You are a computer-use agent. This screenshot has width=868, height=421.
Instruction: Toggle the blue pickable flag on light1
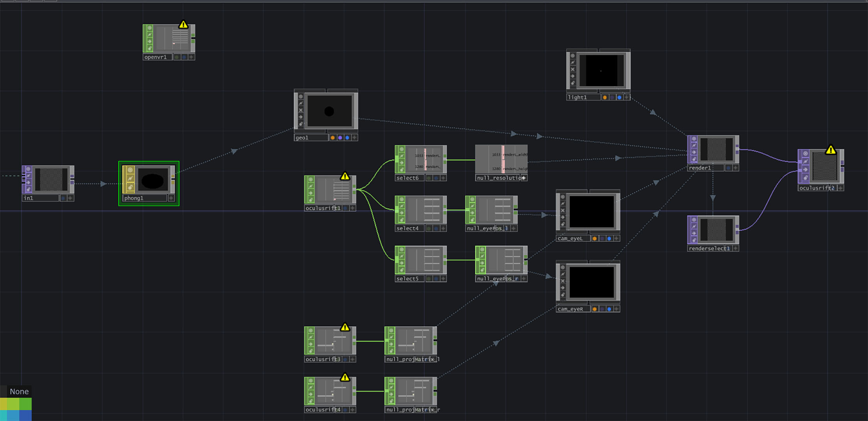click(x=620, y=97)
